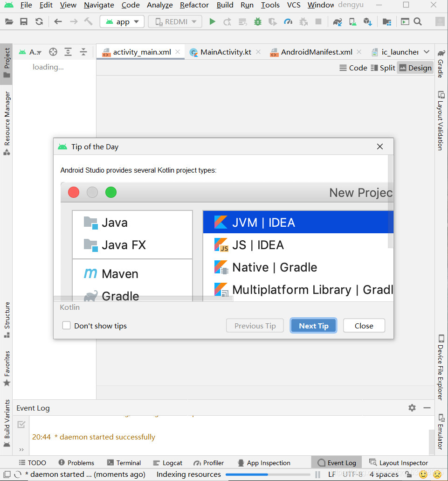Open the profiler gauge icon in toolbar
The image size is (448, 481).
[288, 21]
